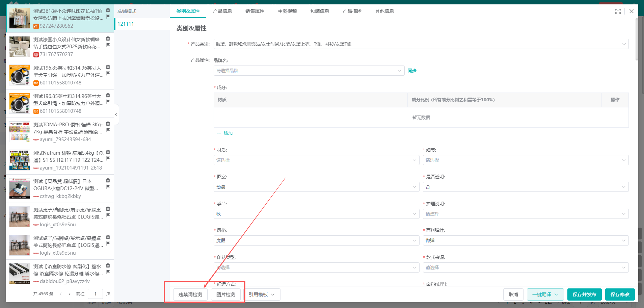Delete the dabidou02_p8avyzz4v product

[x=108, y=265]
